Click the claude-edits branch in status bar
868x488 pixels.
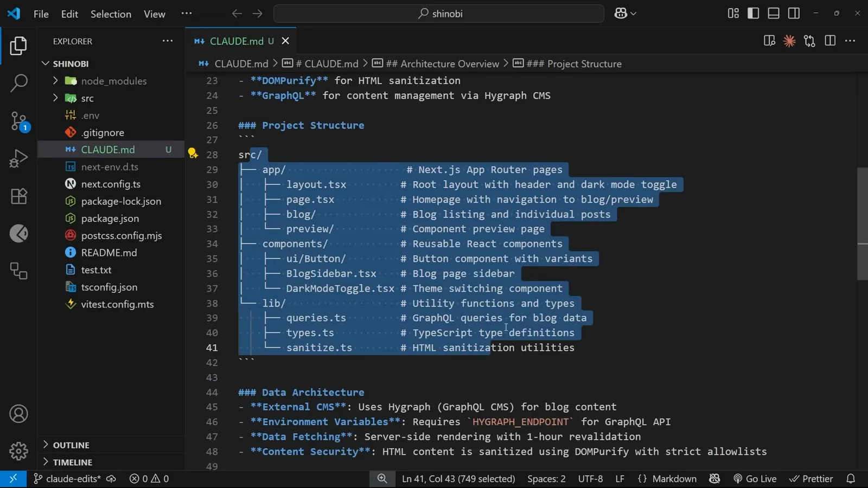coord(67,479)
